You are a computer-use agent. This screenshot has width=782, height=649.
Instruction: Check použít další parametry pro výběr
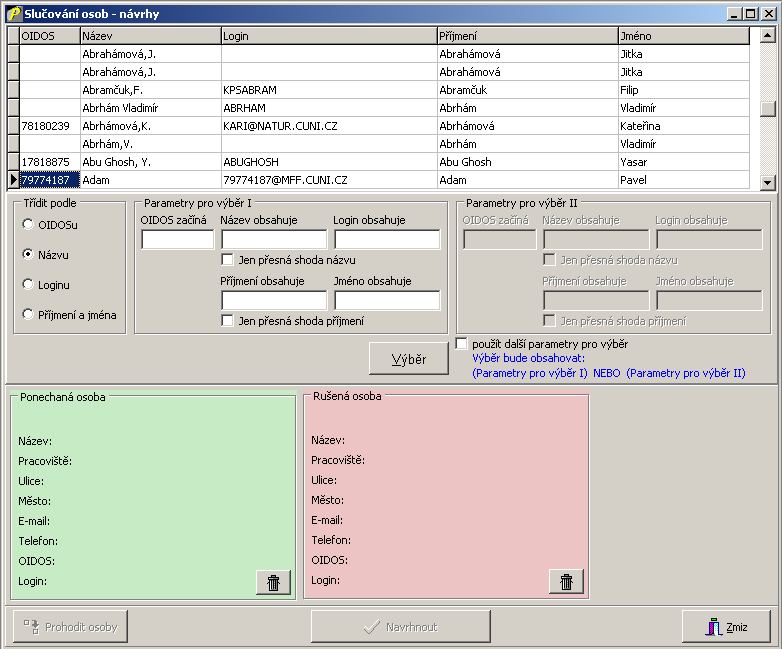coord(462,344)
